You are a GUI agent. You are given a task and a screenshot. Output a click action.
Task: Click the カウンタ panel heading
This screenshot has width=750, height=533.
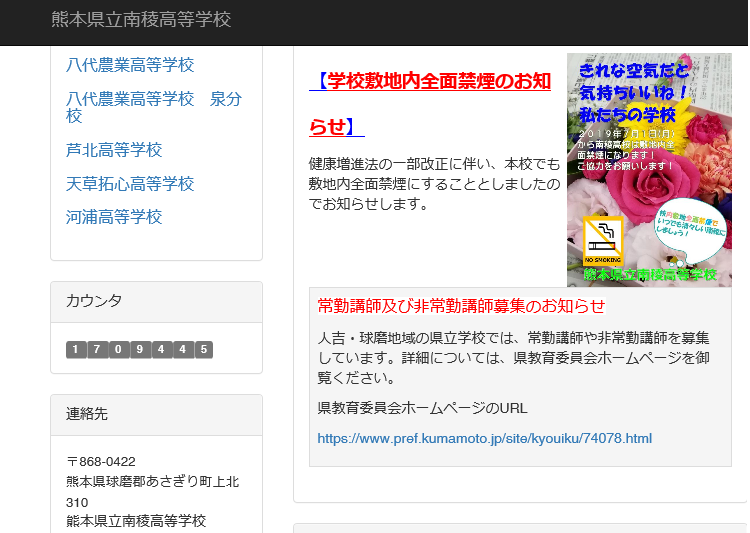pos(94,301)
